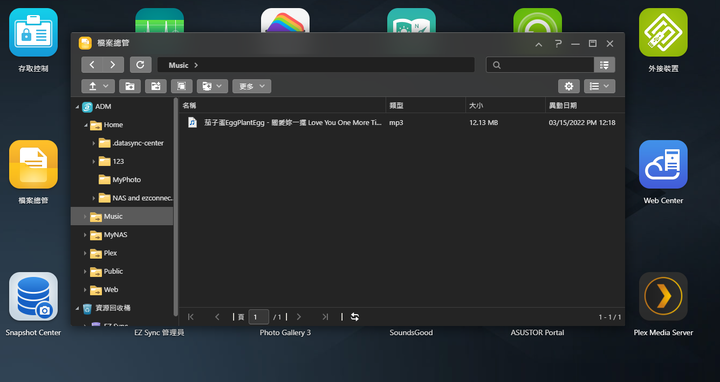Click the folder tree vertical scrollbar
720x382 pixels.
point(176,207)
